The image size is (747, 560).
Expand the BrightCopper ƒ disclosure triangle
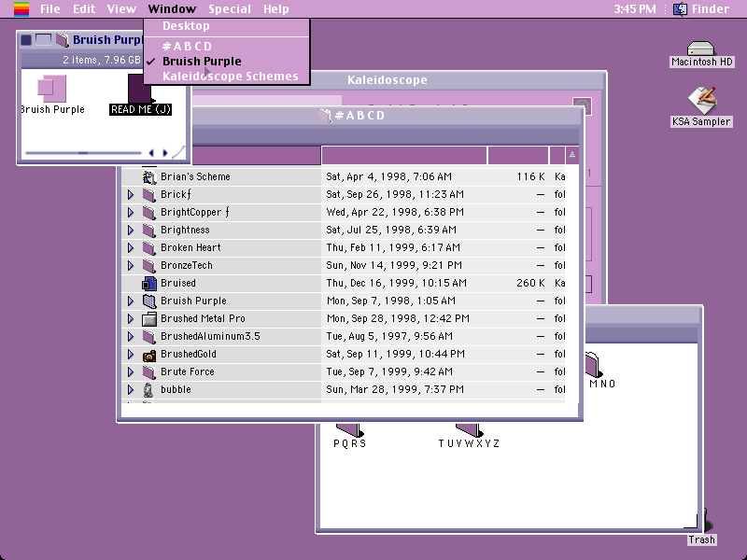(131, 213)
